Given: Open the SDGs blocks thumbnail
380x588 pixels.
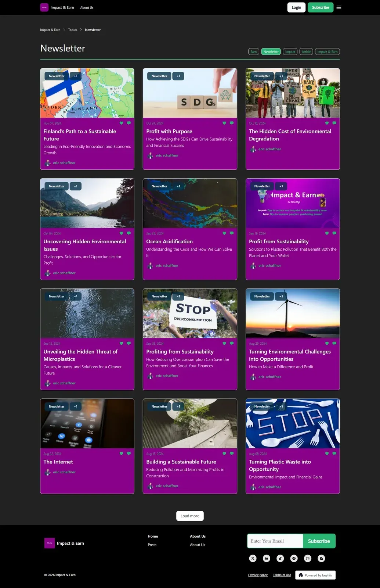Looking at the screenshot, I should click(190, 93).
